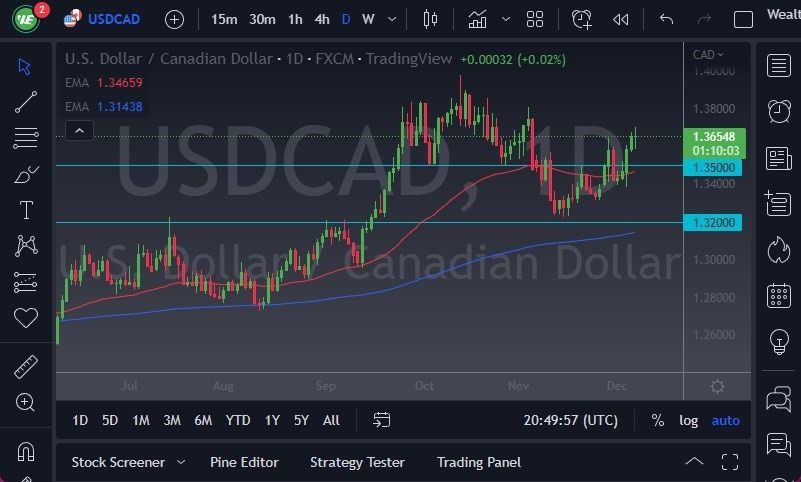801x482 pixels.
Task: Open the prediction and measurement tools
Action: click(26, 282)
